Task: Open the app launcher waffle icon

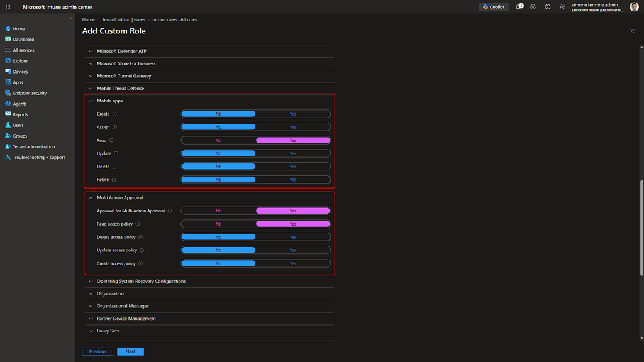Action: pyautogui.click(x=8, y=7)
